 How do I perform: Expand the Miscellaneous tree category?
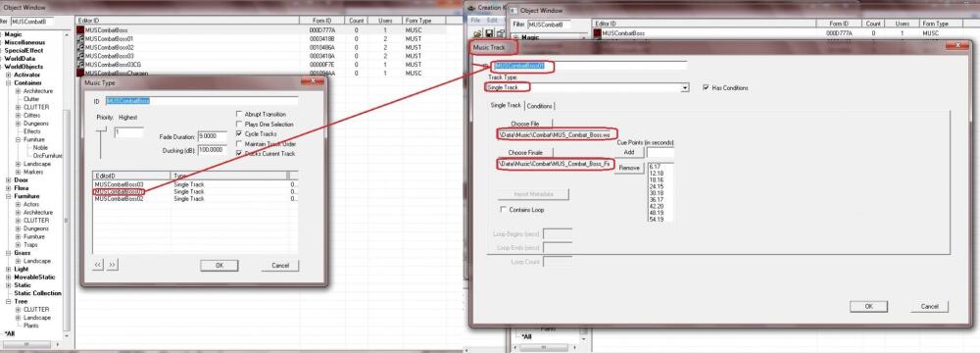pyautogui.click(x=2, y=42)
